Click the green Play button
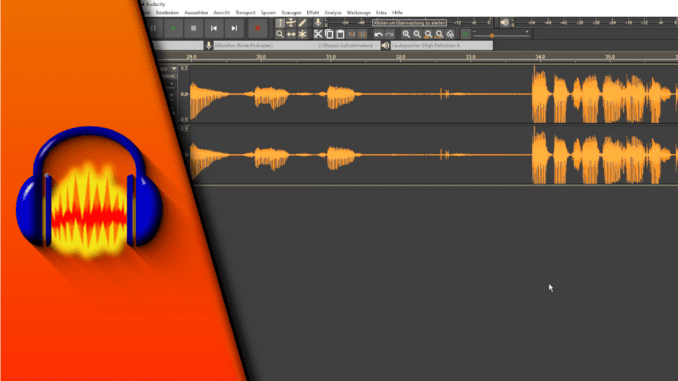This screenshot has height=381, width=678. coord(173,29)
